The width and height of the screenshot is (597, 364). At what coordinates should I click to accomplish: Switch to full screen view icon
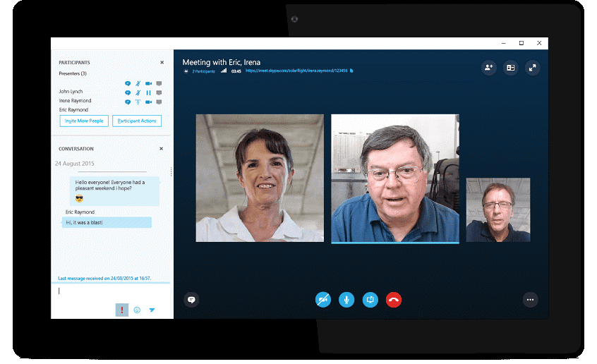coord(532,68)
